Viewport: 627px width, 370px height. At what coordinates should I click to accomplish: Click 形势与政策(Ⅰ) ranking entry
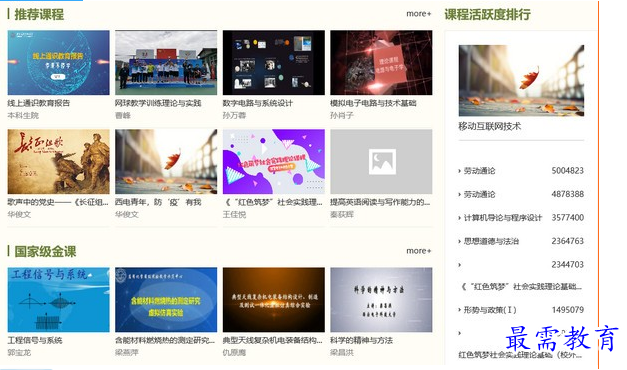[x=490, y=310]
